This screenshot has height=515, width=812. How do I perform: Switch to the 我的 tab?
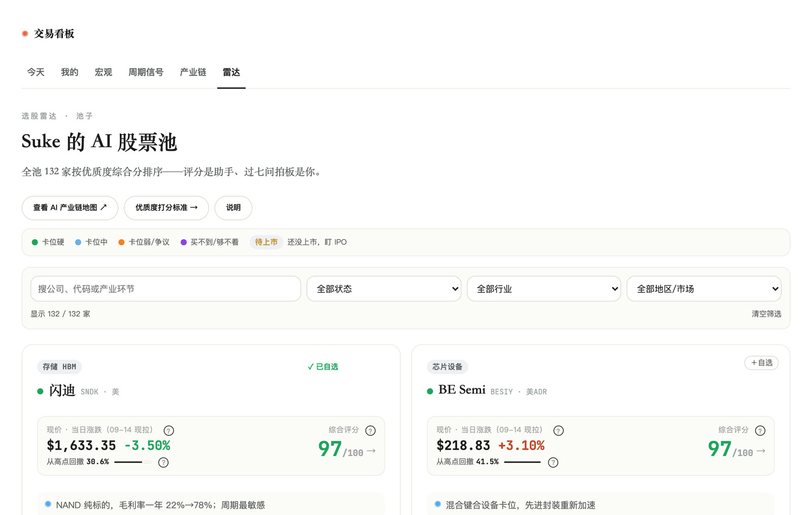[x=70, y=72]
